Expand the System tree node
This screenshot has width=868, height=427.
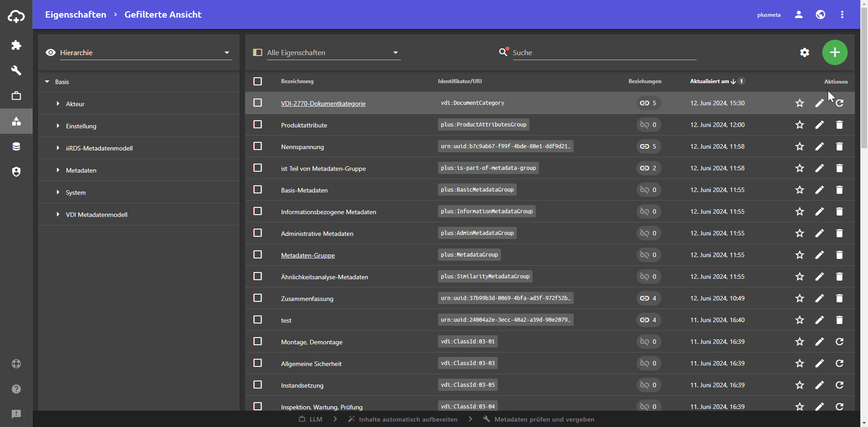(58, 192)
